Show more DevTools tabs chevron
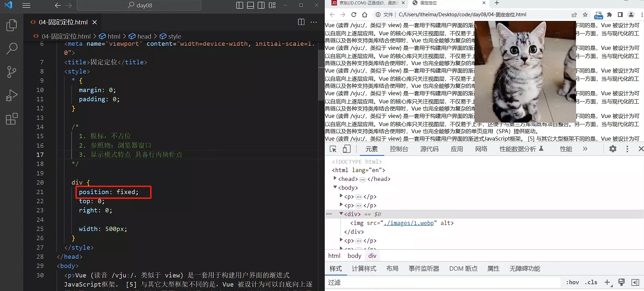This screenshot has width=644, height=291. pyautogui.click(x=585, y=149)
